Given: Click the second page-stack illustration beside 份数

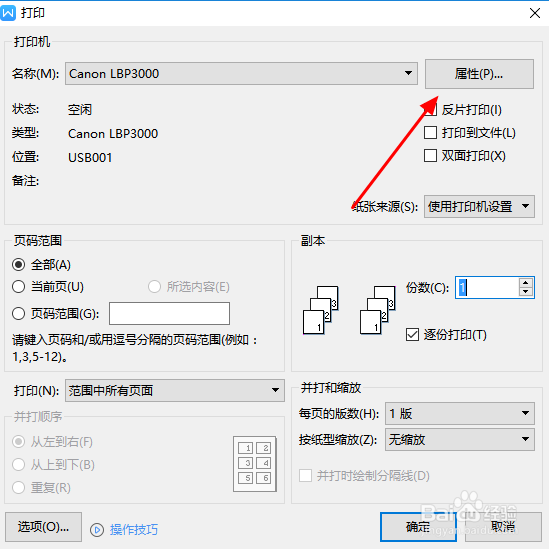Looking at the screenshot, I should (377, 310).
